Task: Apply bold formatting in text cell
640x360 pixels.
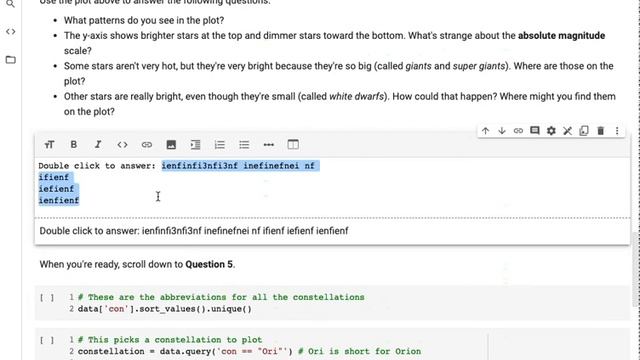Action: click(73, 144)
